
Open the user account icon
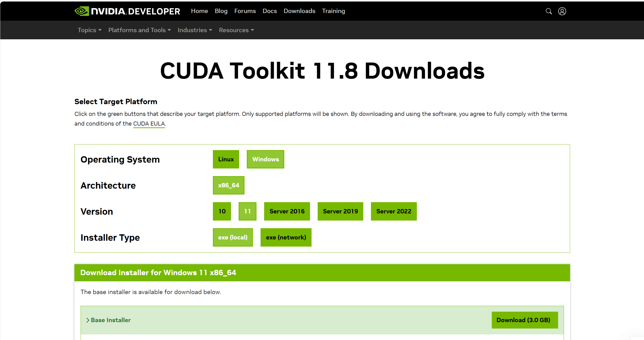[x=562, y=11]
